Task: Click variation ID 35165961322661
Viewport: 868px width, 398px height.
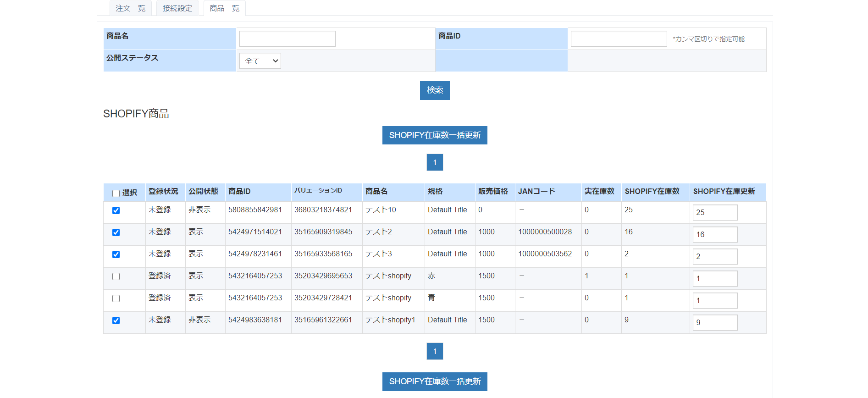Action: (x=323, y=320)
